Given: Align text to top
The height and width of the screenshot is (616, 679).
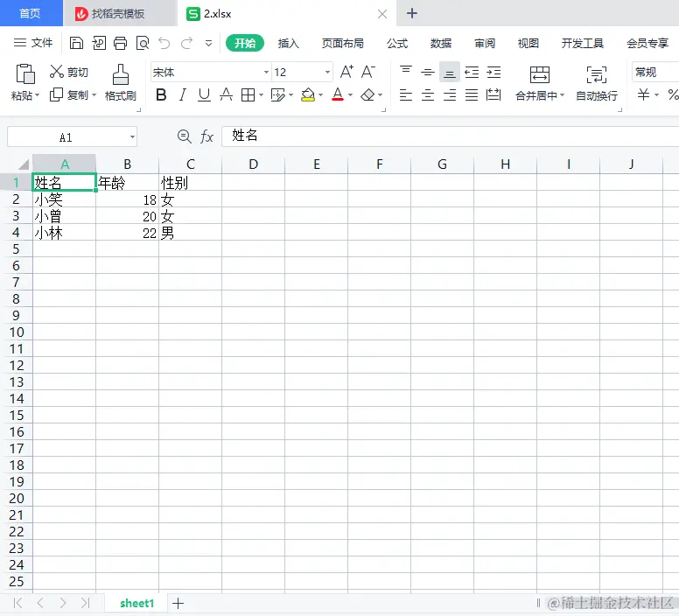Looking at the screenshot, I should click(406, 72).
